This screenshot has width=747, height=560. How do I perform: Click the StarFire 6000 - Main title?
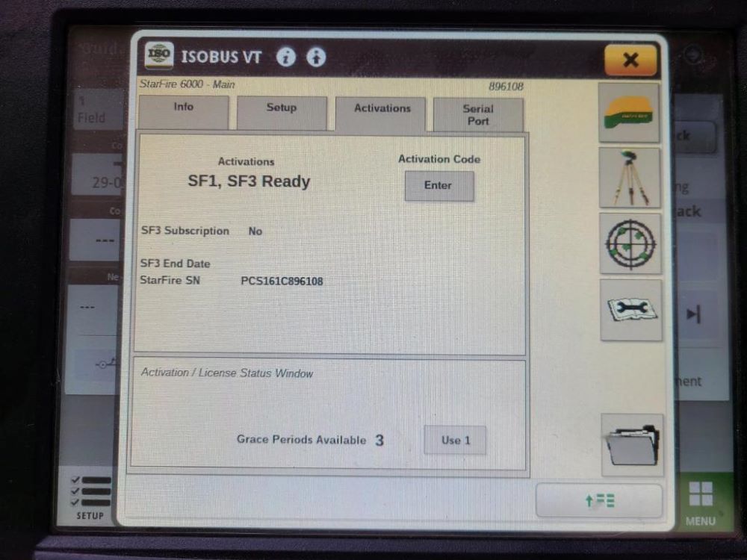(x=187, y=84)
